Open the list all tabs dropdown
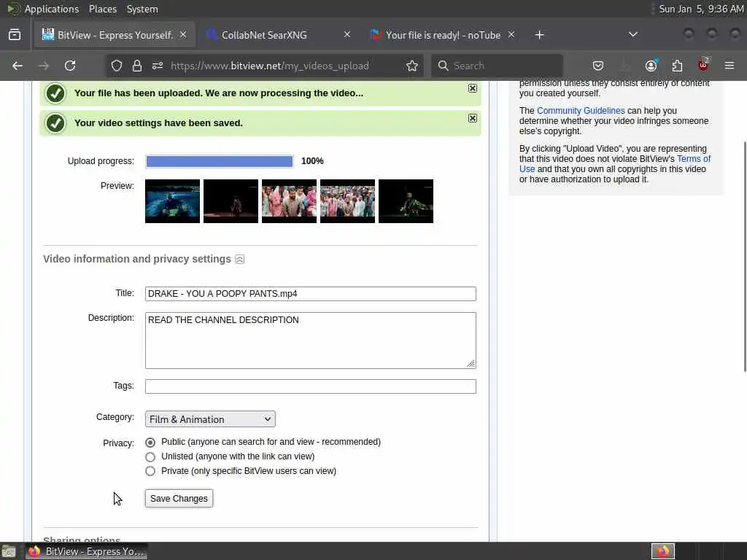The width and height of the screenshot is (747, 560). pyautogui.click(x=633, y=35)
